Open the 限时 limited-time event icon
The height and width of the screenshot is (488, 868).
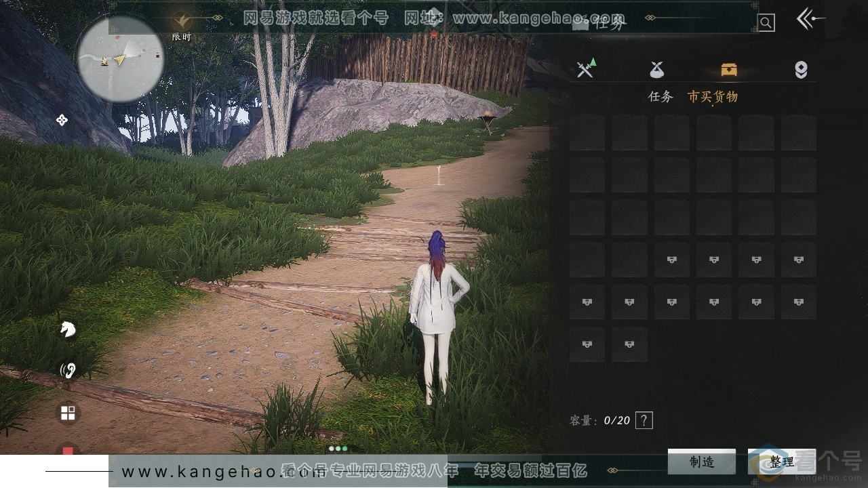pyautogui.click(x=181, y=26)
